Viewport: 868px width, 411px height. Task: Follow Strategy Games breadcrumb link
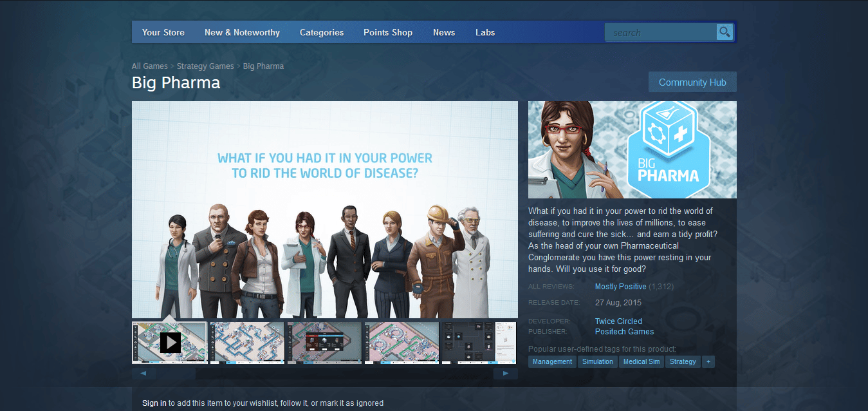(205, 66)
